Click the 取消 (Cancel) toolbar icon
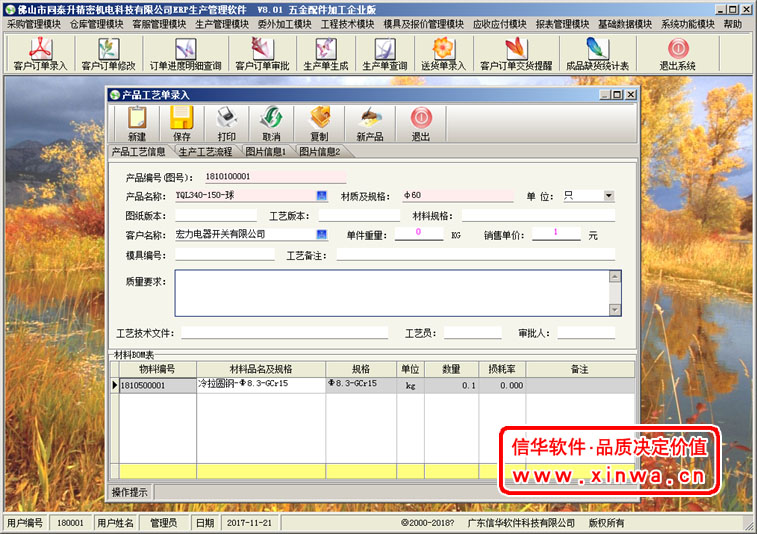This screenshot has height=534, width=757. point(270,123)
